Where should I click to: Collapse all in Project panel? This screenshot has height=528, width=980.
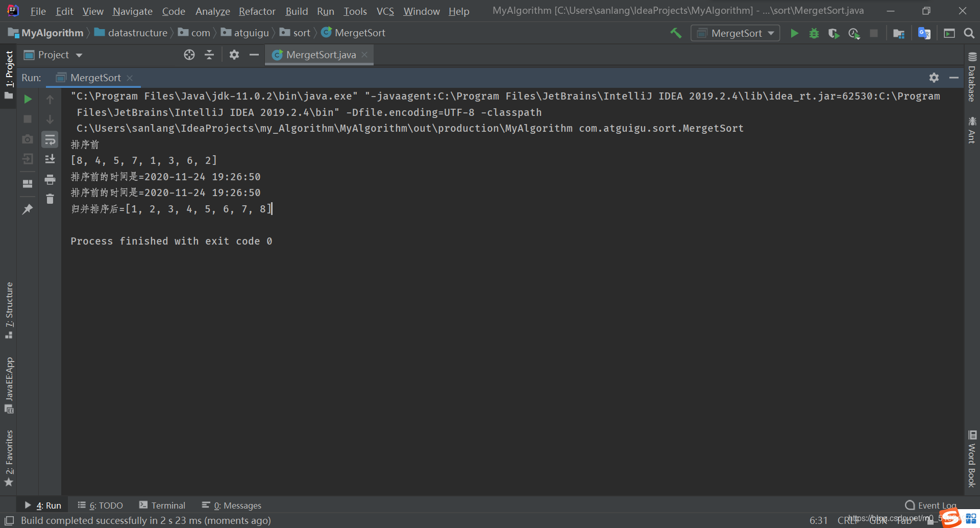click(x=209, y=55)
